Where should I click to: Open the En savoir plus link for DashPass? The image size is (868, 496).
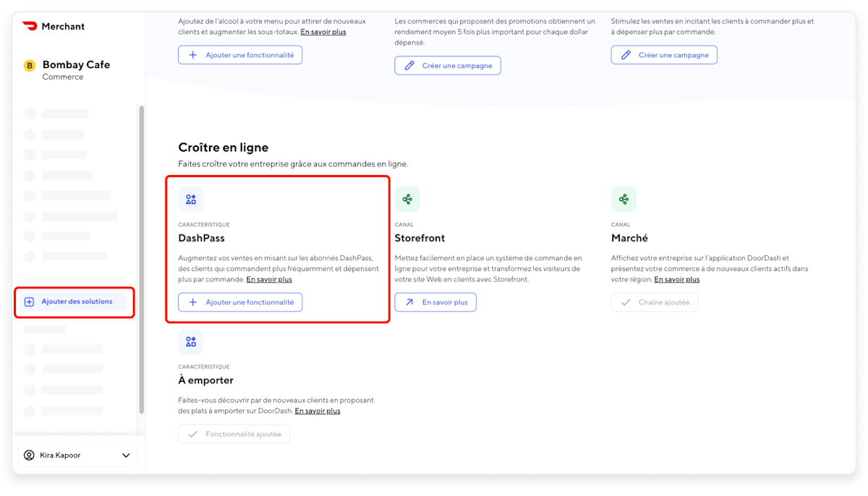pos(269,279)
